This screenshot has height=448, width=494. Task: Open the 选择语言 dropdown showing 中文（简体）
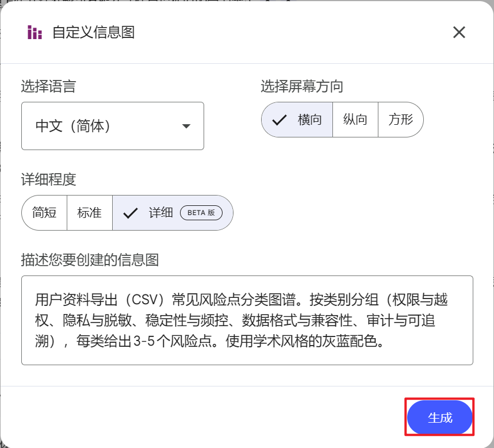(x=113, y=126)
